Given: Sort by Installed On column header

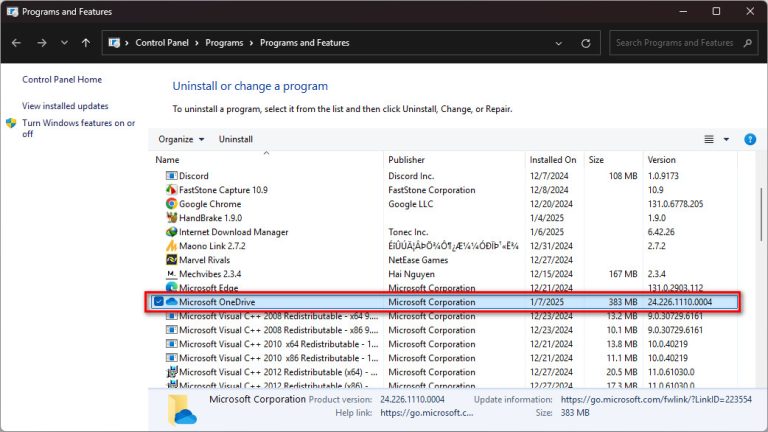Looking at the screenshot, I should [x=553, y=160].
